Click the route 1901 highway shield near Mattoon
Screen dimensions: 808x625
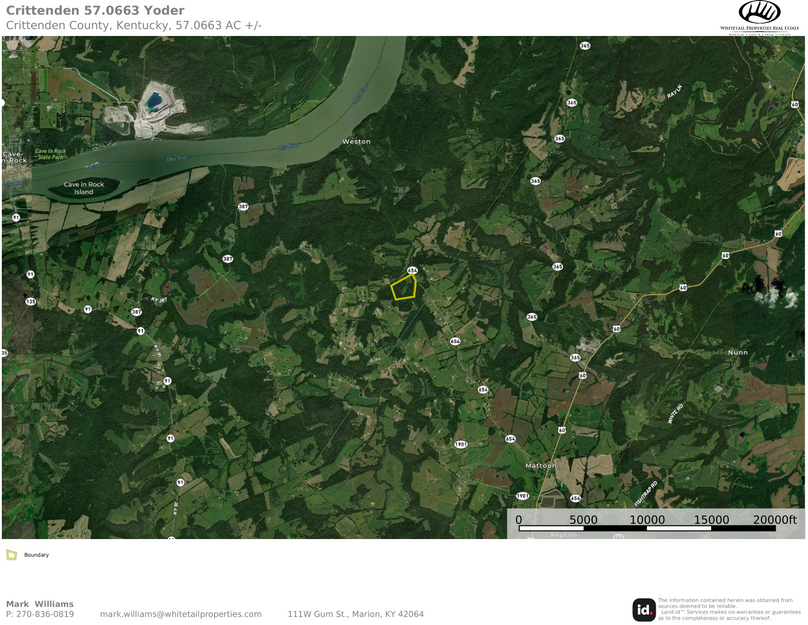click(523, 496)
